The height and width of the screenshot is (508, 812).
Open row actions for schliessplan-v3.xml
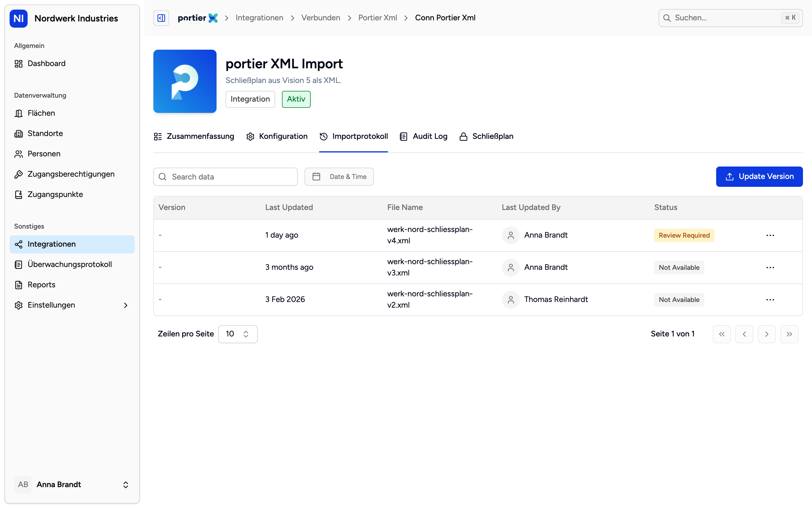pyautogui.click(x=770, y=268)
